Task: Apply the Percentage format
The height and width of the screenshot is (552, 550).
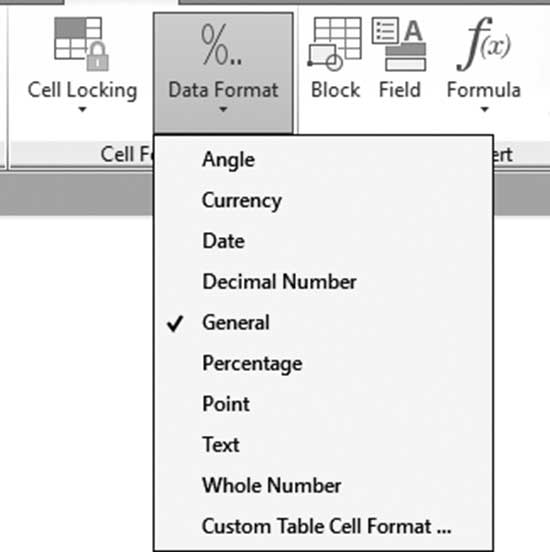Action: 323,364
